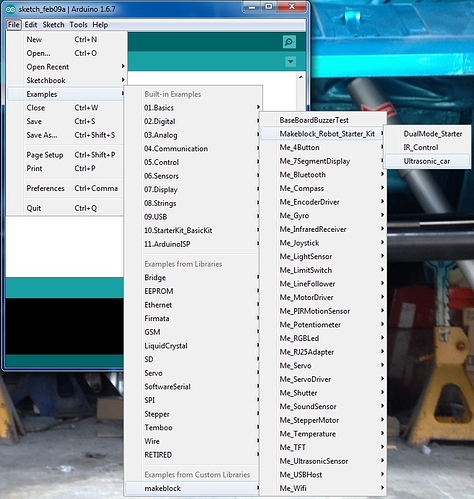This screenshot has height=499, width=474.
Task: Open the Ultrasonic_car example
Action: click(427, 161)
